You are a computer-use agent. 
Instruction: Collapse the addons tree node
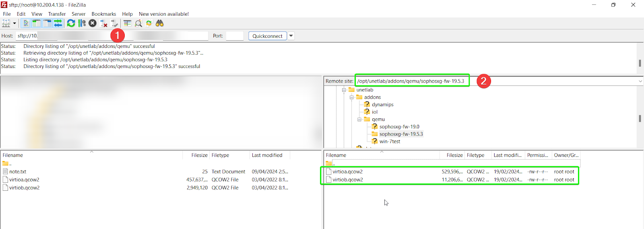pyautogui.click(x=352, y=97)
